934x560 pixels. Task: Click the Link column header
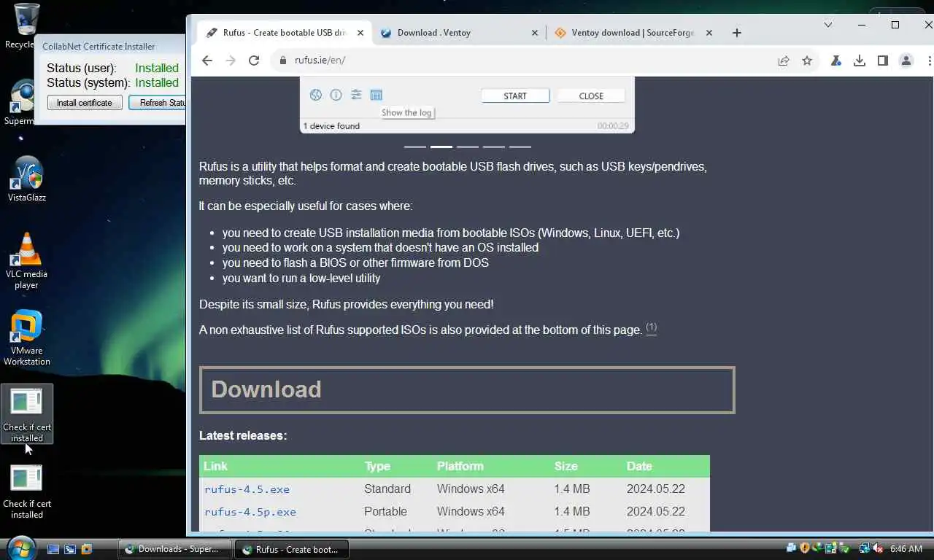pyautogui.click(x=215, y=466)
